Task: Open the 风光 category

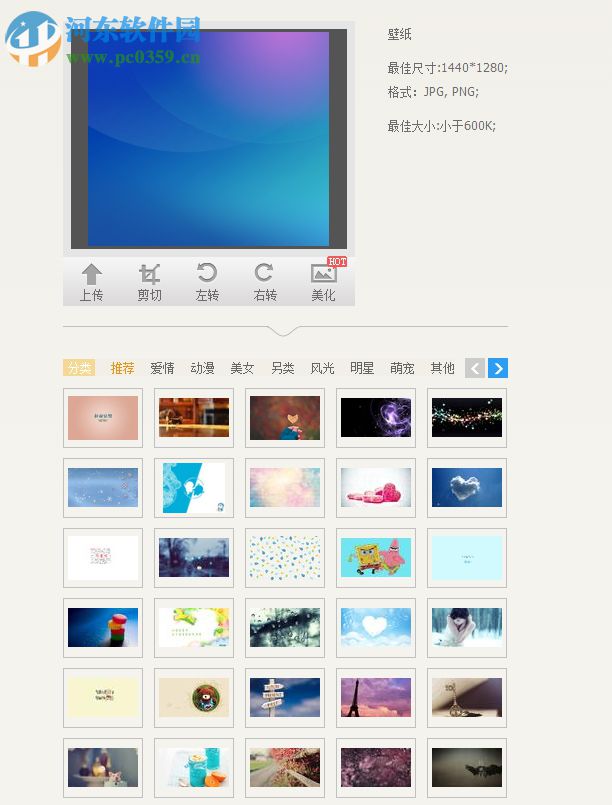Action: pos(322,368)
